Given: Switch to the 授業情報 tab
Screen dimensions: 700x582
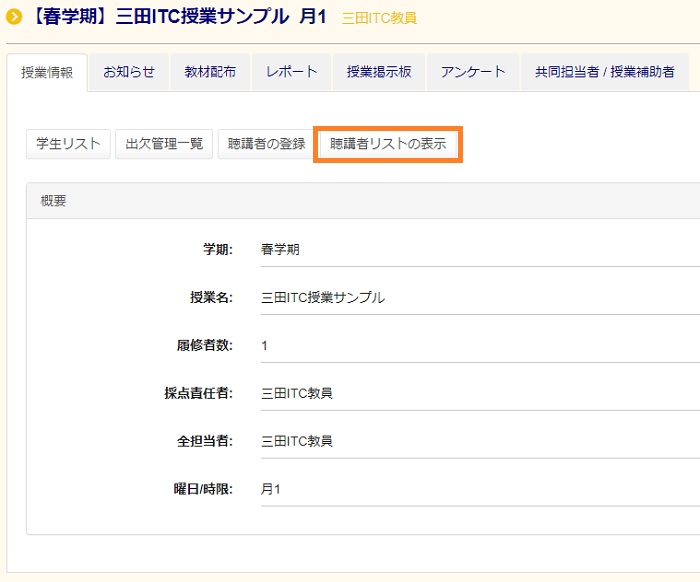Looking at the screenshot, I should (x=47, y=72).
